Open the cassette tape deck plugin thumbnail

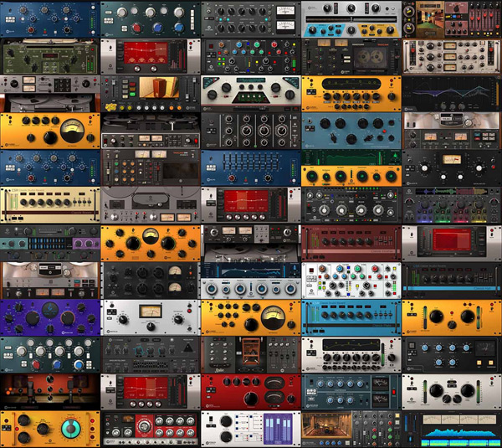point(351,57)
